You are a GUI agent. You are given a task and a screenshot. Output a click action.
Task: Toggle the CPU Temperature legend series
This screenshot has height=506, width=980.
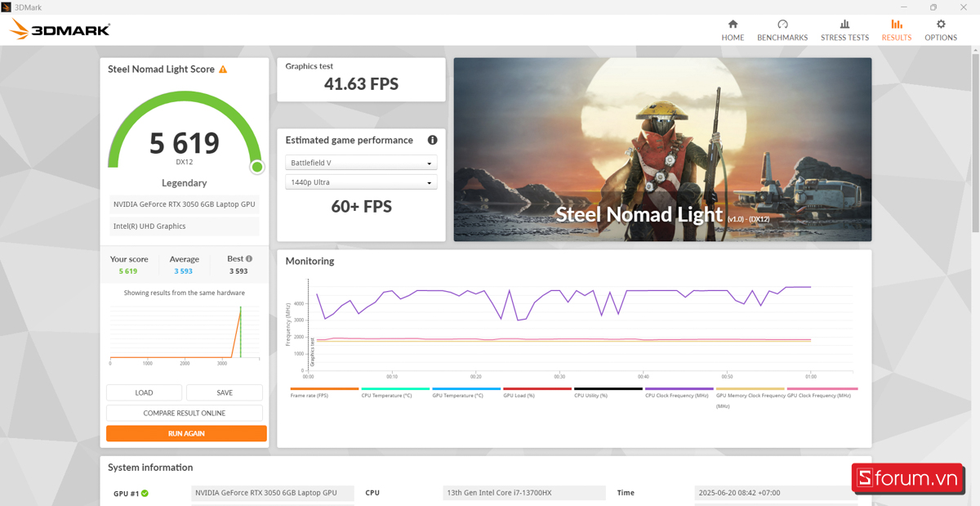[x=395, y=392]
